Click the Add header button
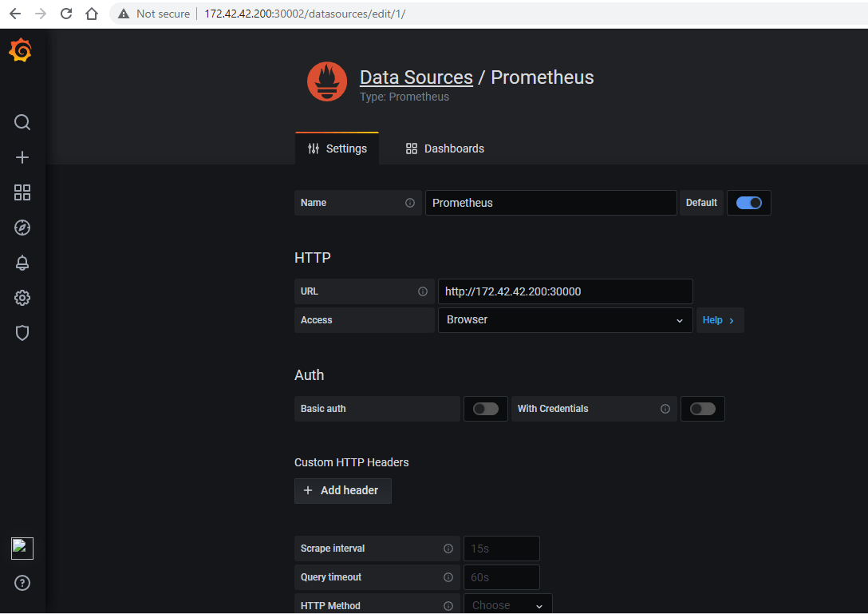868x614 pixels. (342, 490)
